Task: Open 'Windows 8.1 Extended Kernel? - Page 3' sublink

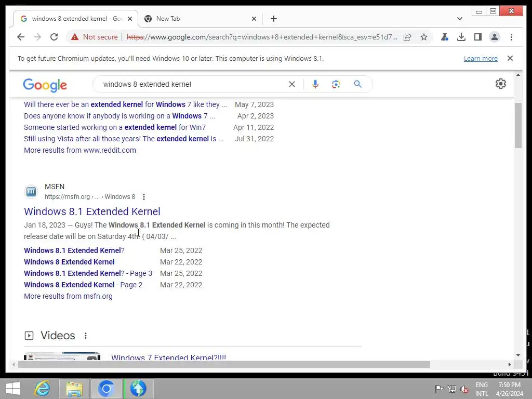Action: [x=88, y=273]
